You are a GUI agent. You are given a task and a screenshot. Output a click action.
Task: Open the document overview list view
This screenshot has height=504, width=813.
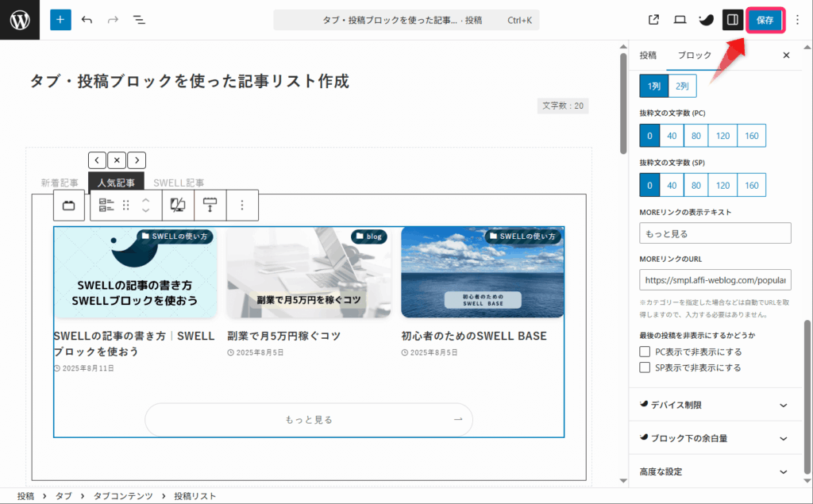point(139,20)
